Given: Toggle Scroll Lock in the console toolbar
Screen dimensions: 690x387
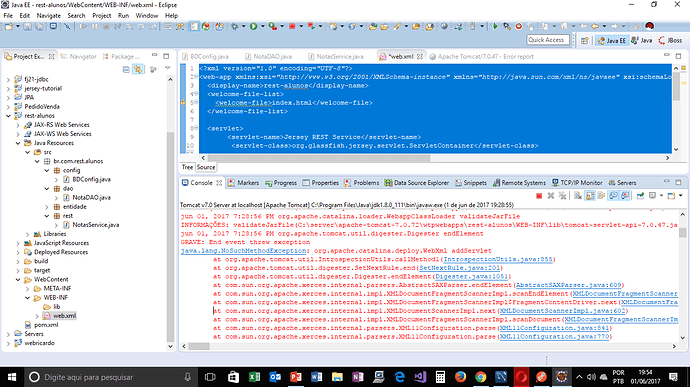Looking at the screenshot, I should 590,195.
